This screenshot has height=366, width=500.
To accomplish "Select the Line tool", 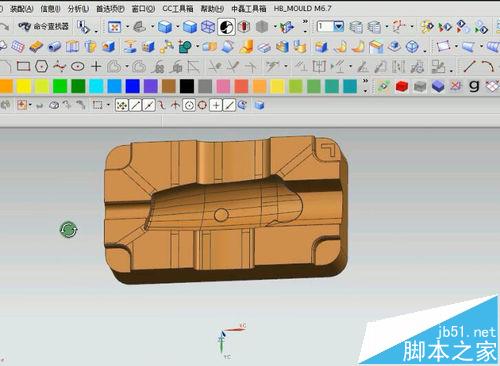I will pyautogui.click(x=469, y=66).
